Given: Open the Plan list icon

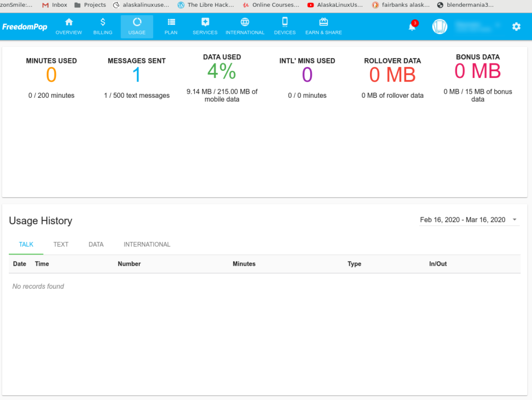Looking at the screenshot, I should pos(171,22).
